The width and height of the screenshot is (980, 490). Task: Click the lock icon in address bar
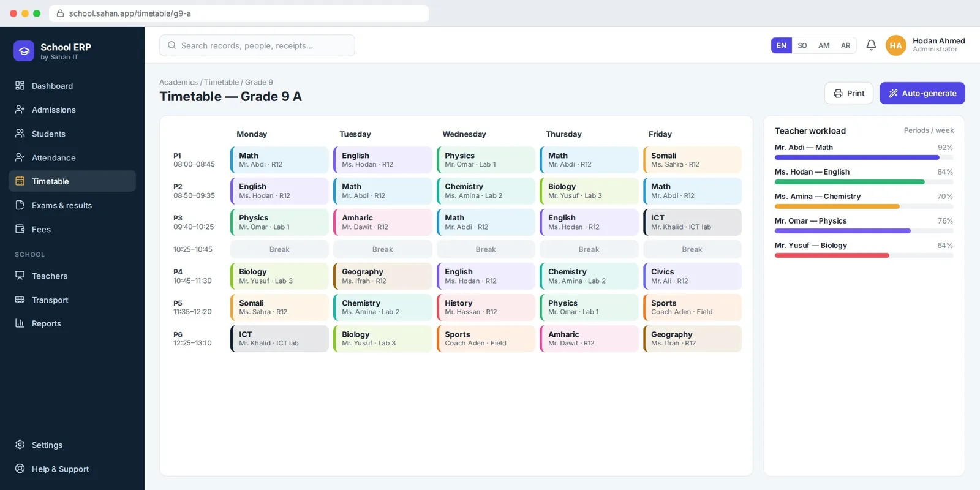(x=60, y=13)
